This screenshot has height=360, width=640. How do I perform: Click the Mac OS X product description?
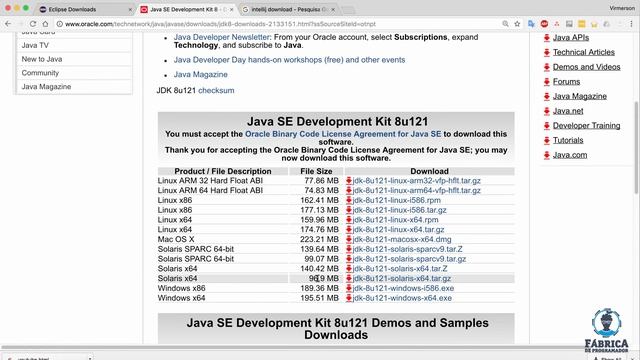[176, 239]
